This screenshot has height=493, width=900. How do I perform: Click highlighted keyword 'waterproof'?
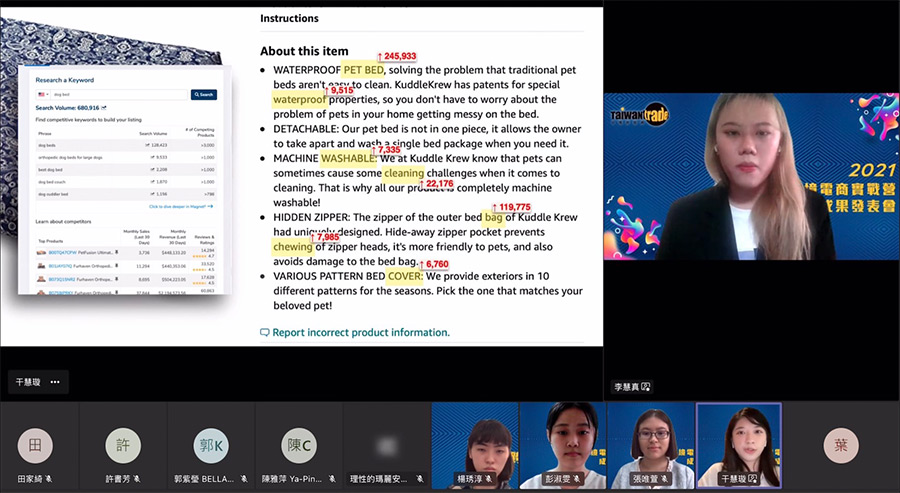[x=299, y=99]
